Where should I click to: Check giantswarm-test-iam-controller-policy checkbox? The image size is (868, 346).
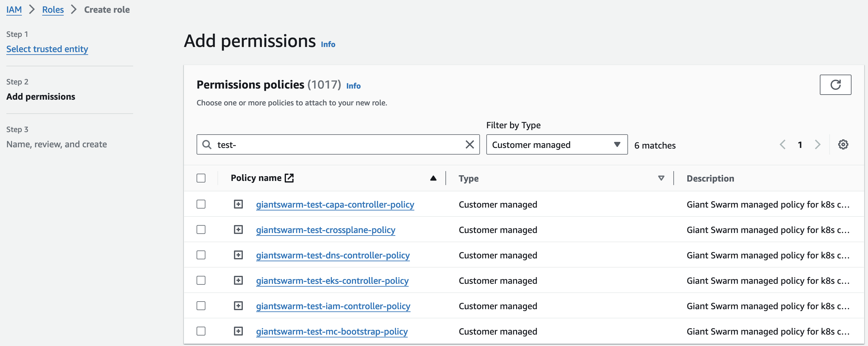point(201,306)
